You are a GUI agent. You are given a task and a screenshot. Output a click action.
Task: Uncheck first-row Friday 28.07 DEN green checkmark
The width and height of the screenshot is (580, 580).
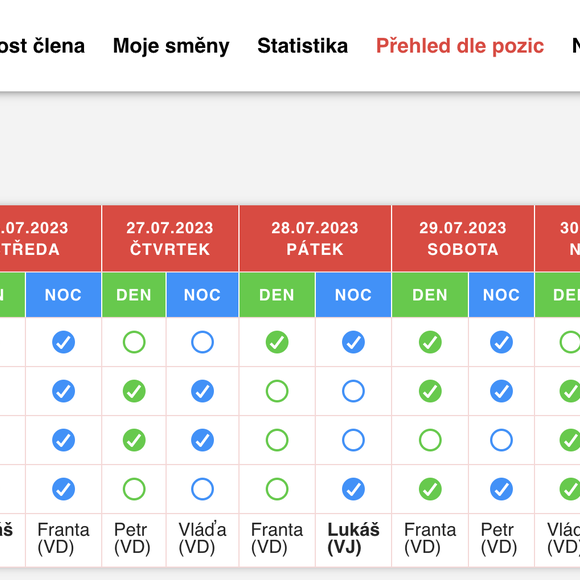(277, 342)
